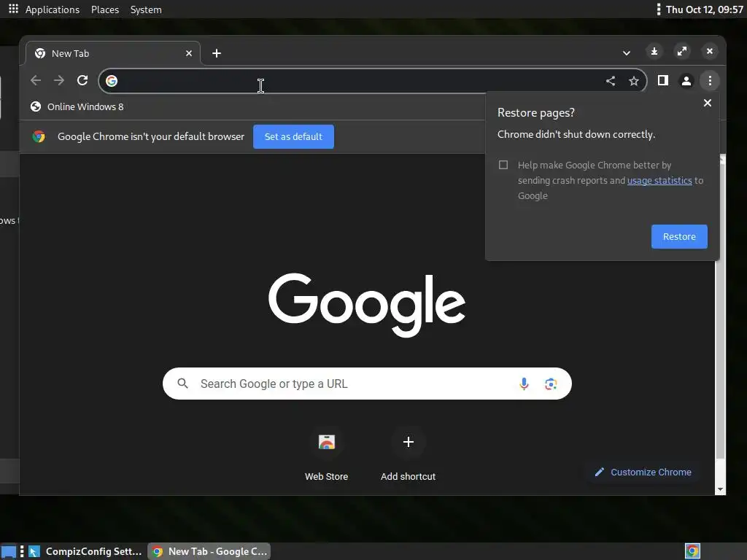747x560 pixels.
Task: Click the Google icon in address bar
Action: [112, 81]
